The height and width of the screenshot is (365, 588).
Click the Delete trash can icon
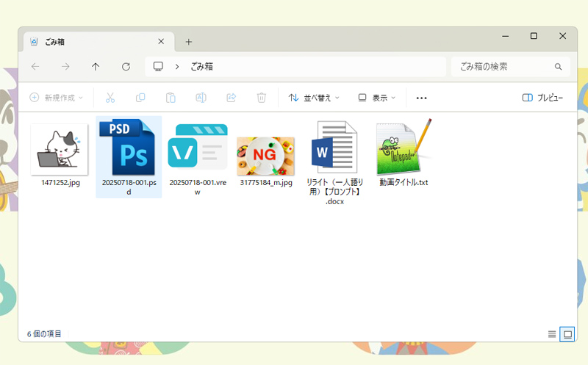point(261,98)
